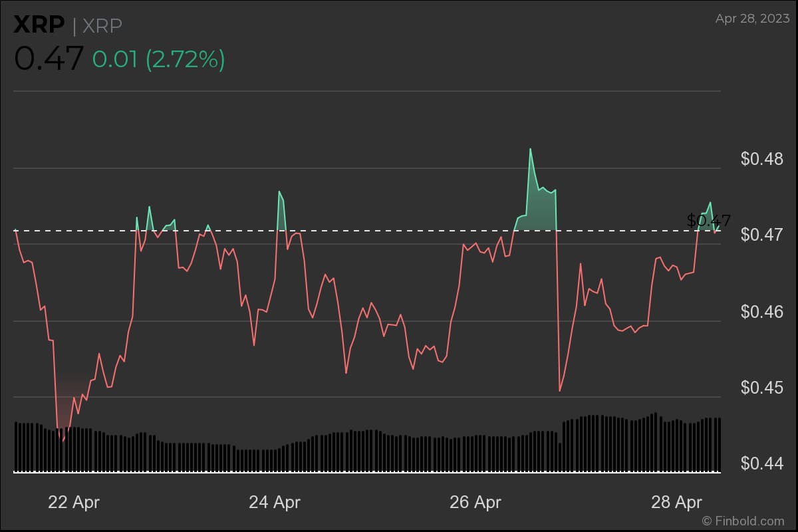Click the bold XRP chart title
798x532 pixels.
tap(39, 25)
